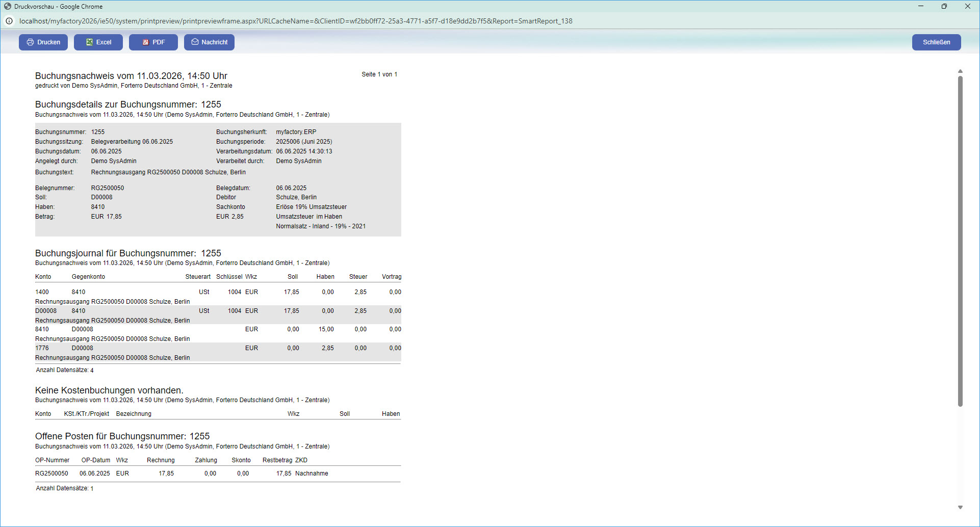Export the report via the Excel button
The height and width of the screenshot is (527, 980).
[98, 42]
